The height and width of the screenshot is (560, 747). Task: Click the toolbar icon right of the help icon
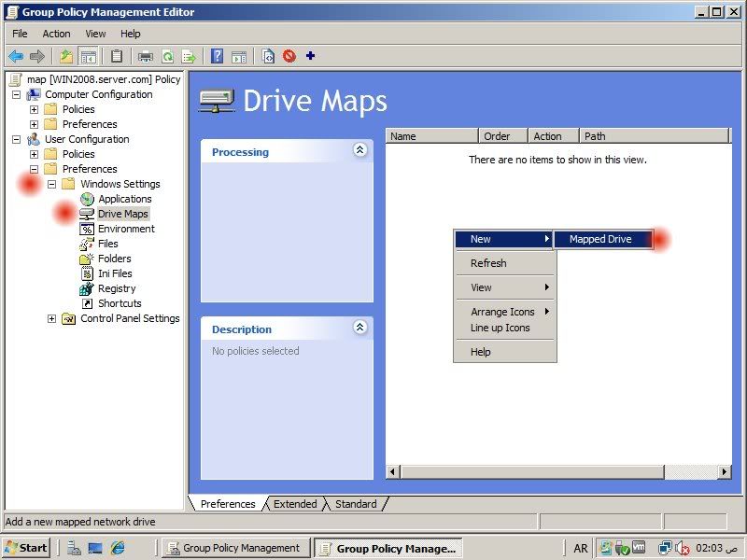pyautogui.click(x=239, y=56)
